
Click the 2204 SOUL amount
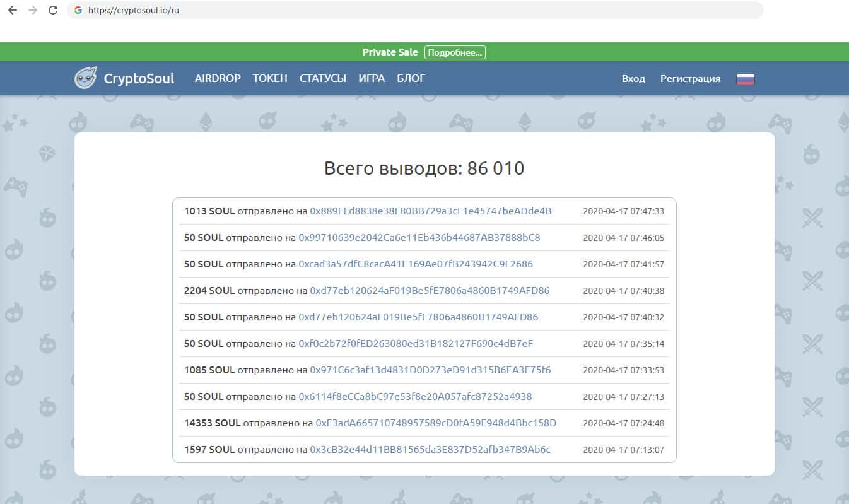209,291
